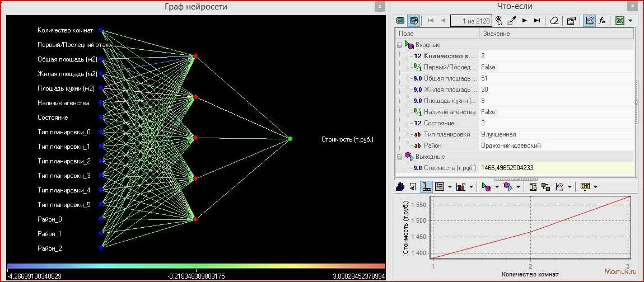Viewport: 644px width, 282px height.
Task: Collapse the Входные group in the field tree
Action: point(399,44)
